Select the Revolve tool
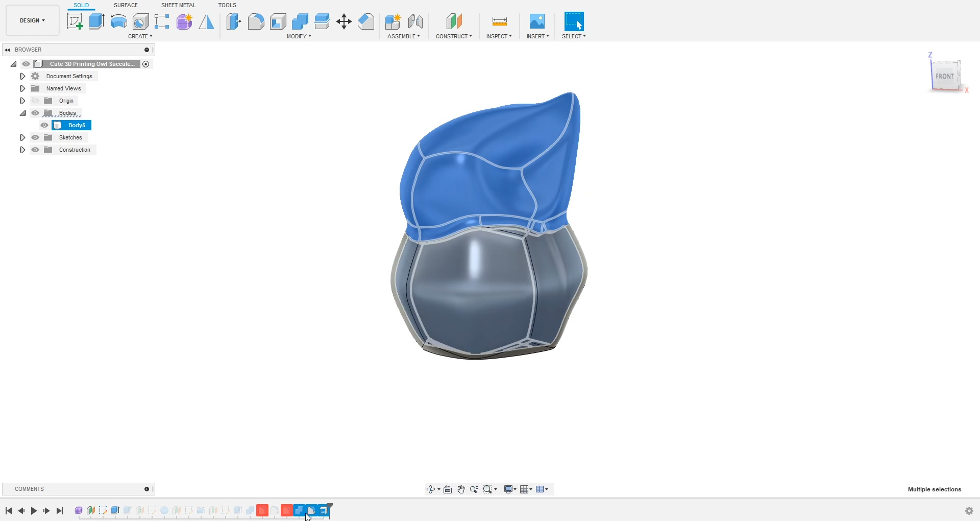 [118, 21]
